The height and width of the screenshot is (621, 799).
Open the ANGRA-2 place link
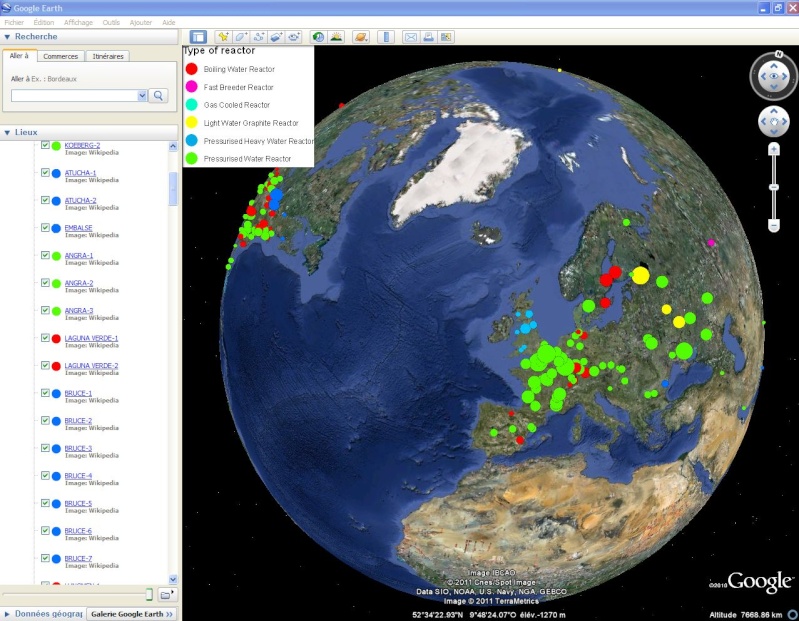(79, 283)
